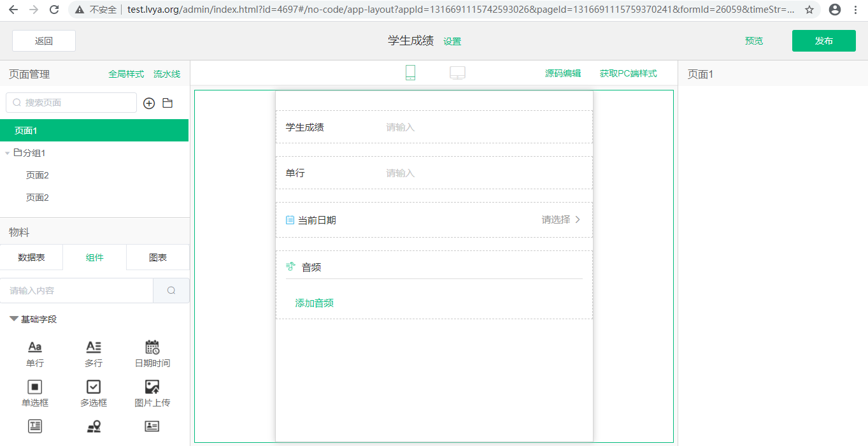Select the 单选框 radio component icon
Screen dimensions: 868x446
tap(35, 387)
